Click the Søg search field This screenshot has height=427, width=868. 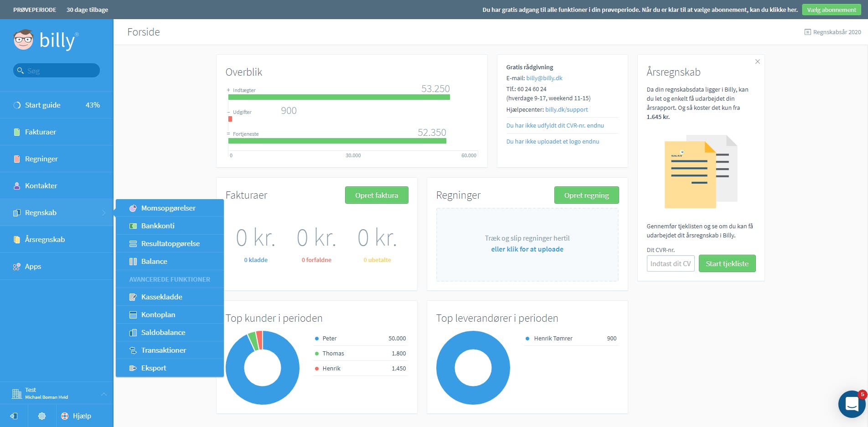pyautogui.click(x=57, y=71)
